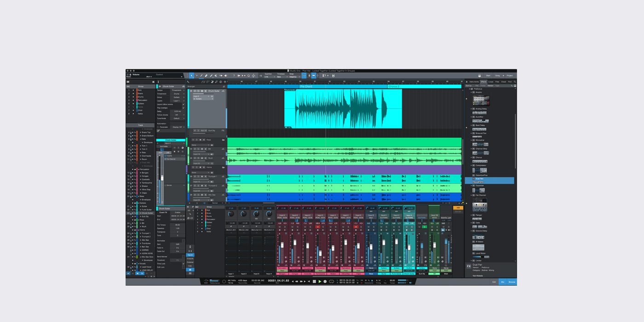
Task: Click the Fast Forward button in transport
Action: tap(301, 281)
